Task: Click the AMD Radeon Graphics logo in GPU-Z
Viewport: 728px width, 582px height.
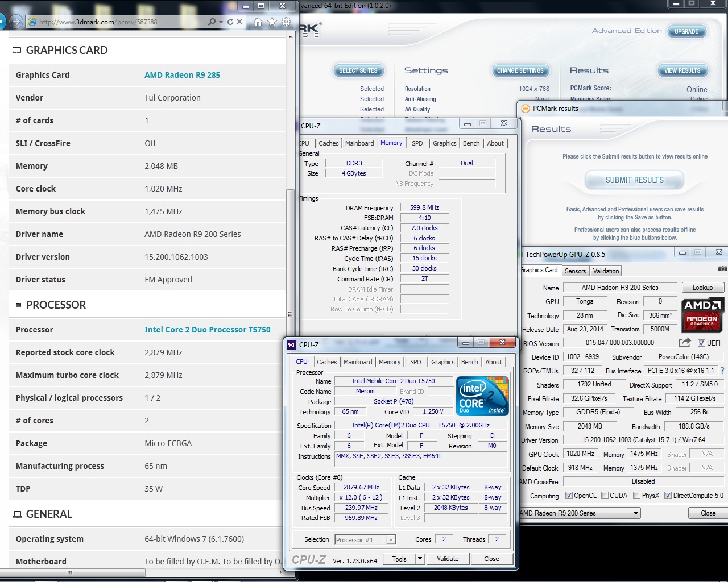Action: click(x=702, y=314)
